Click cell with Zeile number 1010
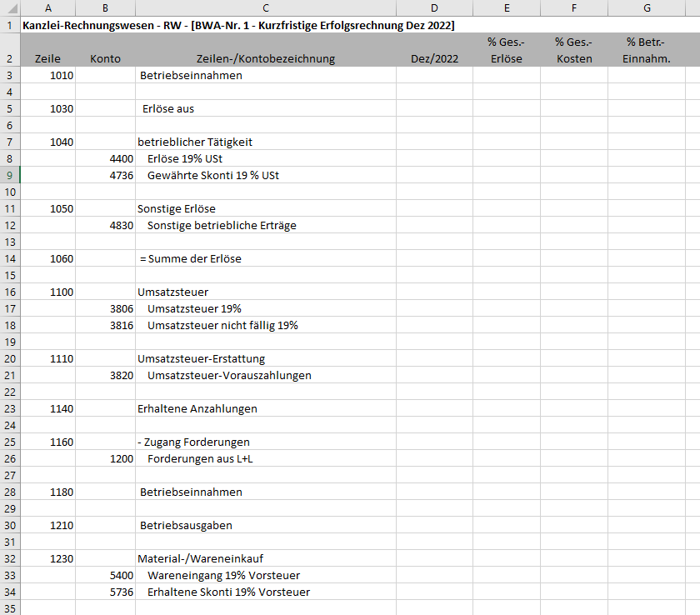The image size is (700, 615). coord(48,76)
